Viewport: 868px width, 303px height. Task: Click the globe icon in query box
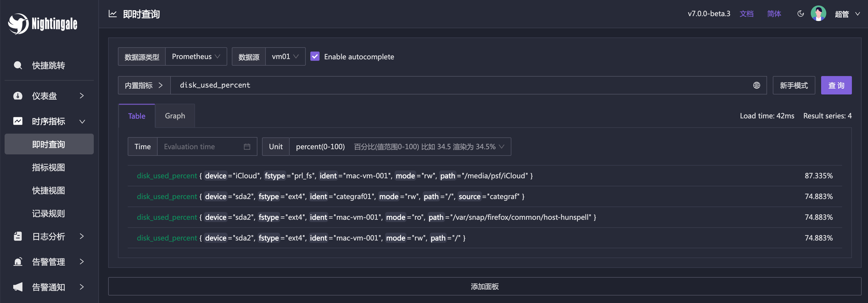tap(756, 85)
